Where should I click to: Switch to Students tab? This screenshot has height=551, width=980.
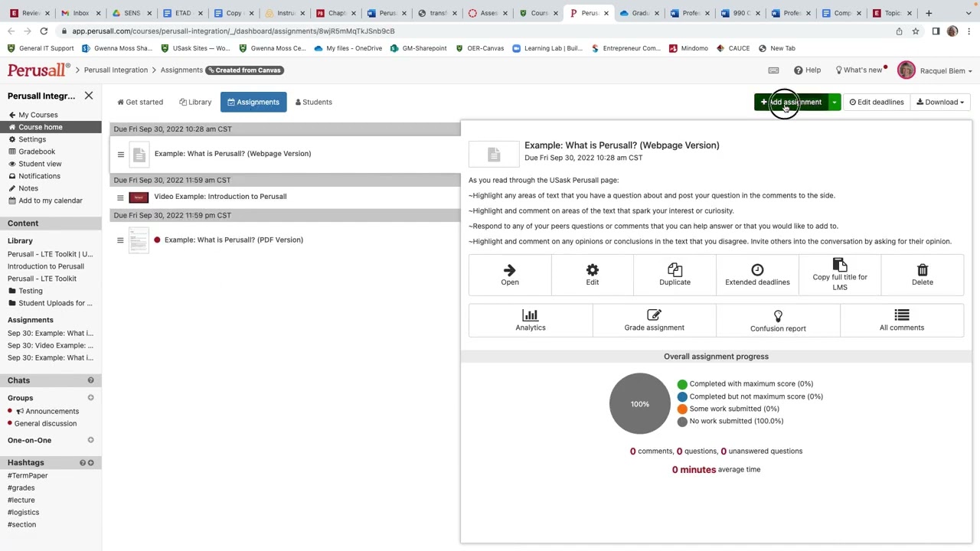pyautogui.click(x=314, y=102)
